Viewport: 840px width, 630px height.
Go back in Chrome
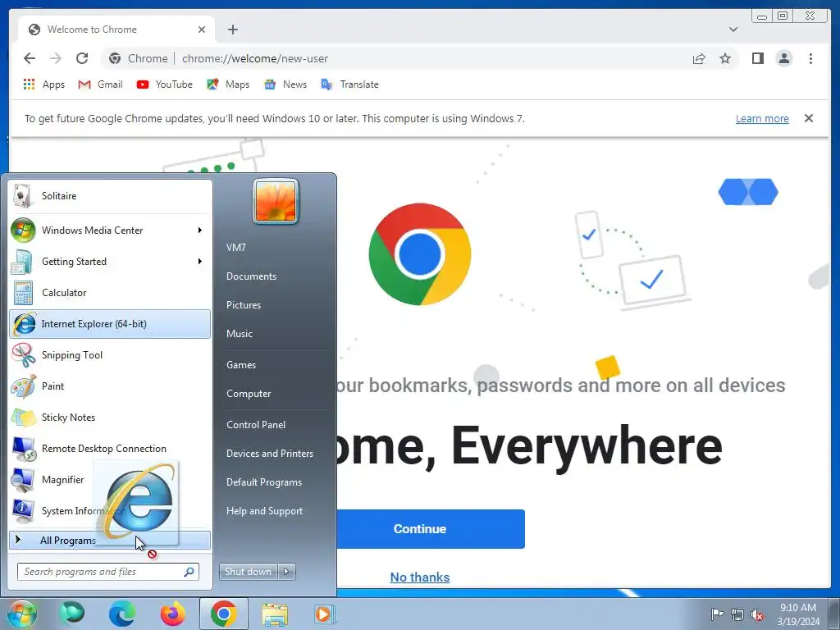pyautogui.click(x=30, y=58)
